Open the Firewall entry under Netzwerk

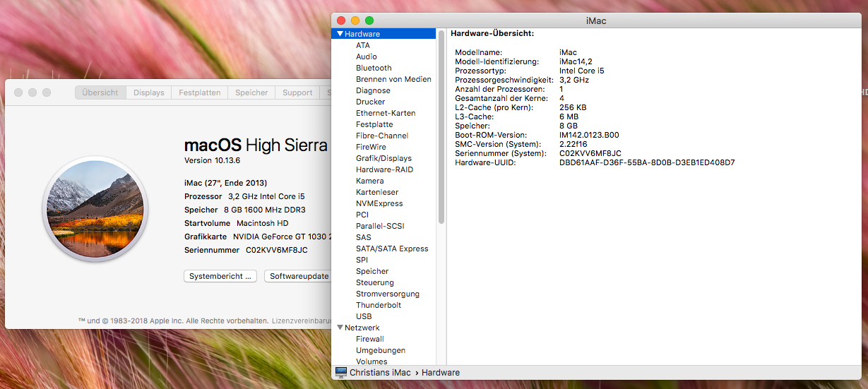coord(370,339)
